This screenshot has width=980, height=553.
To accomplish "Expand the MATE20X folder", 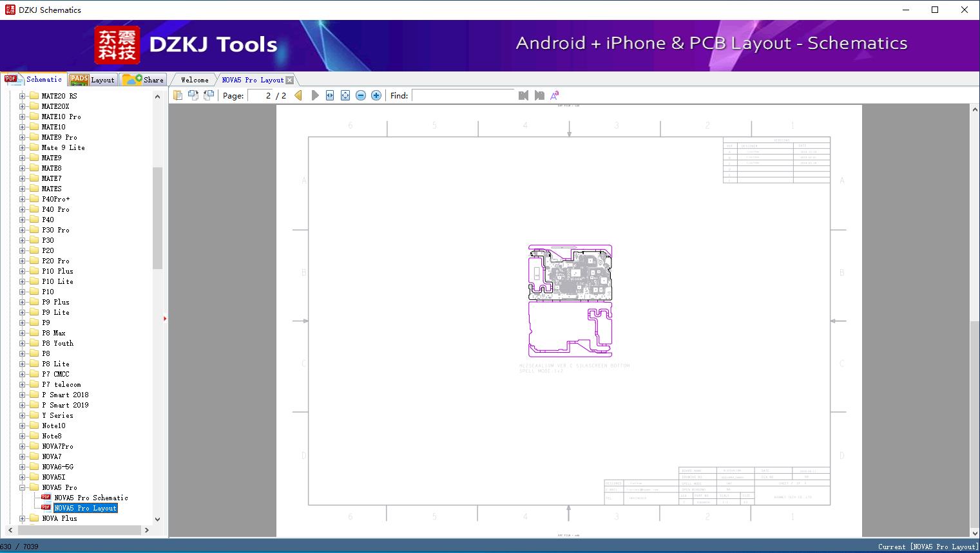I will click(x=23, y=106).
